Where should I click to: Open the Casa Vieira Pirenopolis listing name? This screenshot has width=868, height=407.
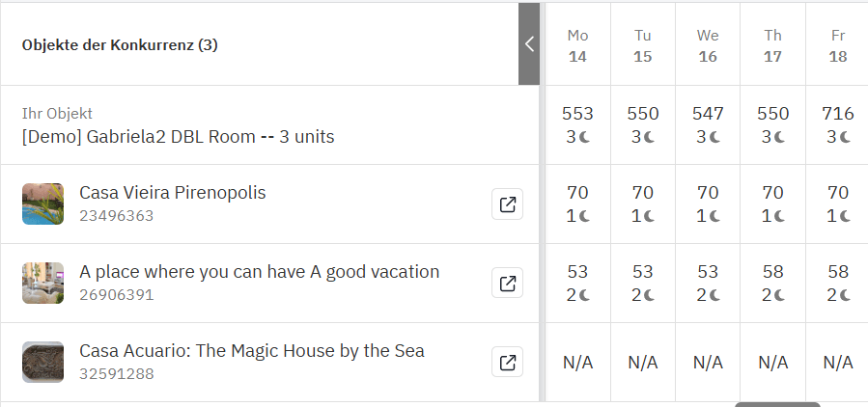tap(172, 193)
